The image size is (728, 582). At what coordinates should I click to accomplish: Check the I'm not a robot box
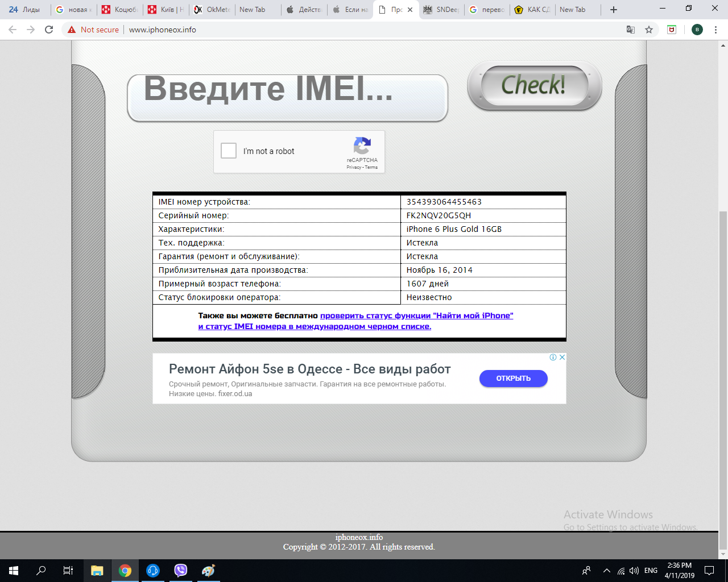[229, 151]
